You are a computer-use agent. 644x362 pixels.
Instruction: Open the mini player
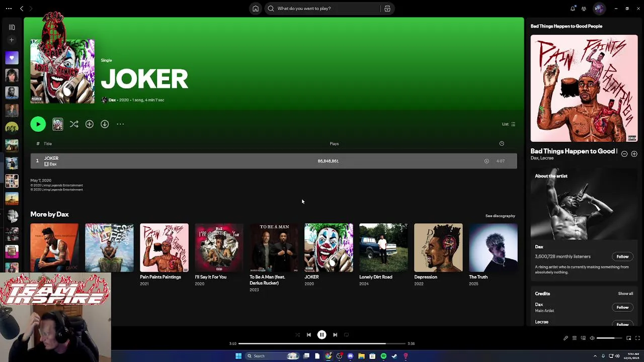pos(628,338)
